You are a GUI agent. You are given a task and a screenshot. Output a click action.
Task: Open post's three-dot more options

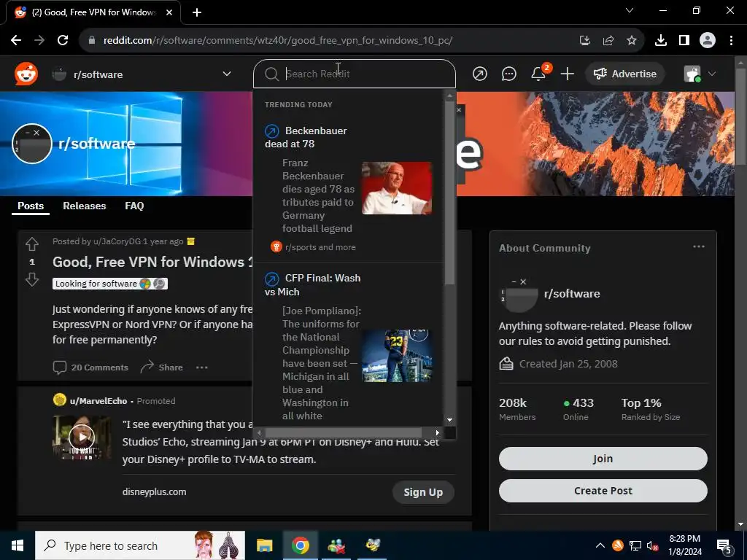coord(202,367)
